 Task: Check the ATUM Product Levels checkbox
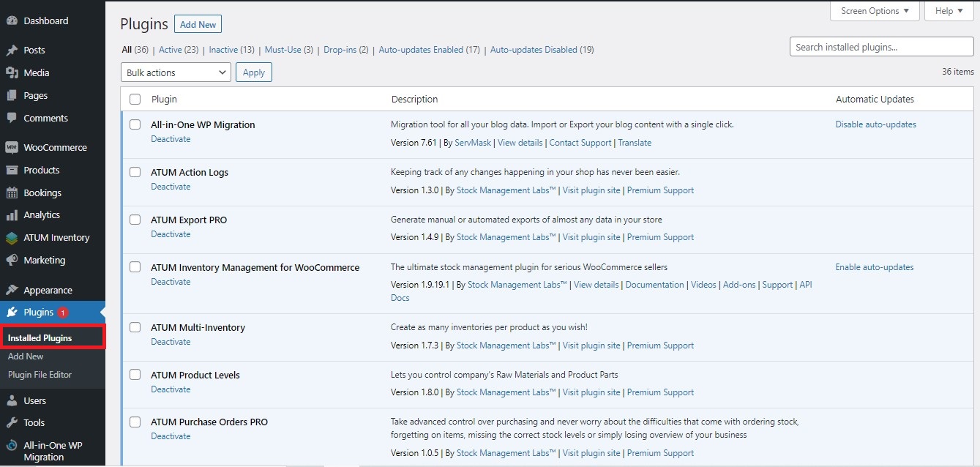pos(135,375)
